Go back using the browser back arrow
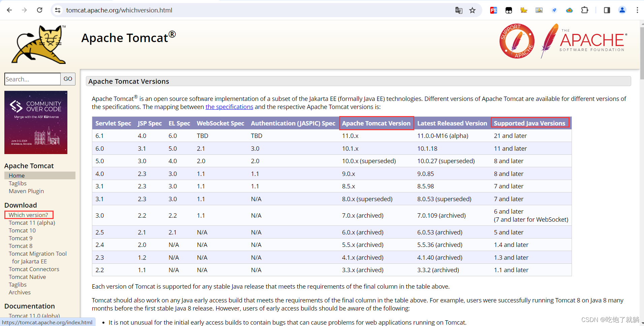This screenshot has height=326, width=644. (9, 10)
